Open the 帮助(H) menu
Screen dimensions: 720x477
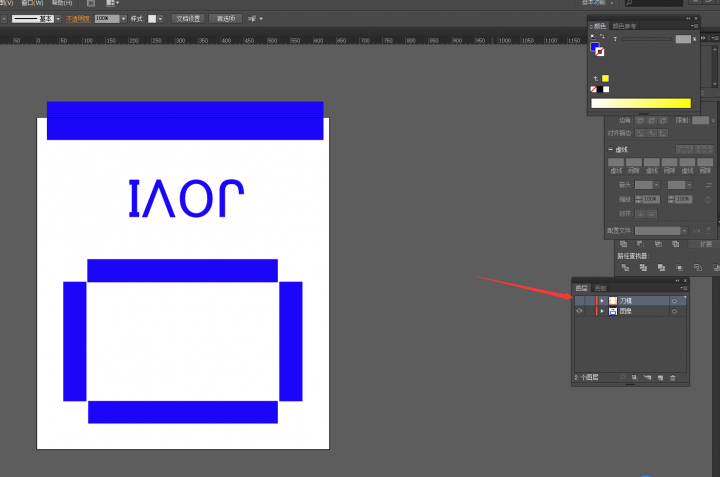(62, 3)
